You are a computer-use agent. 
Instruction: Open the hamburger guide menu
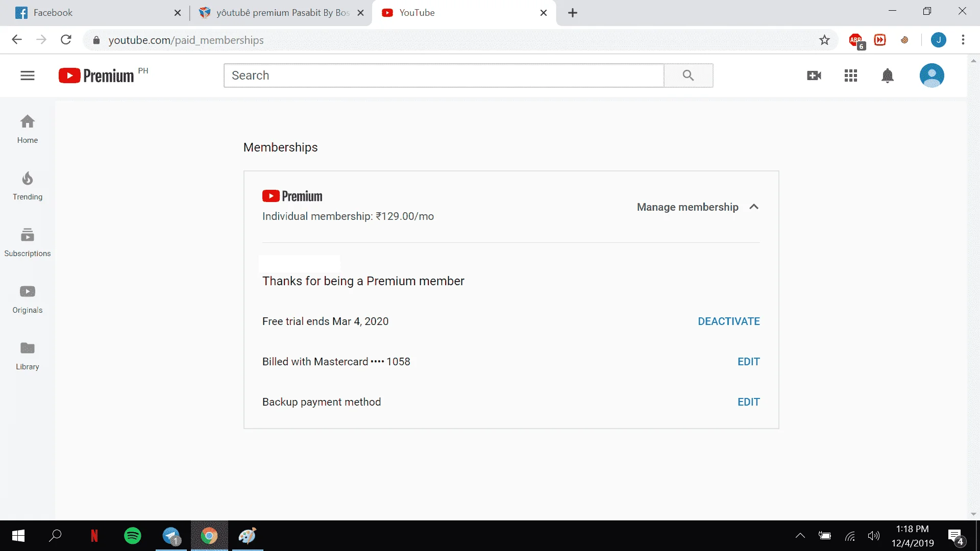point(28,76)
